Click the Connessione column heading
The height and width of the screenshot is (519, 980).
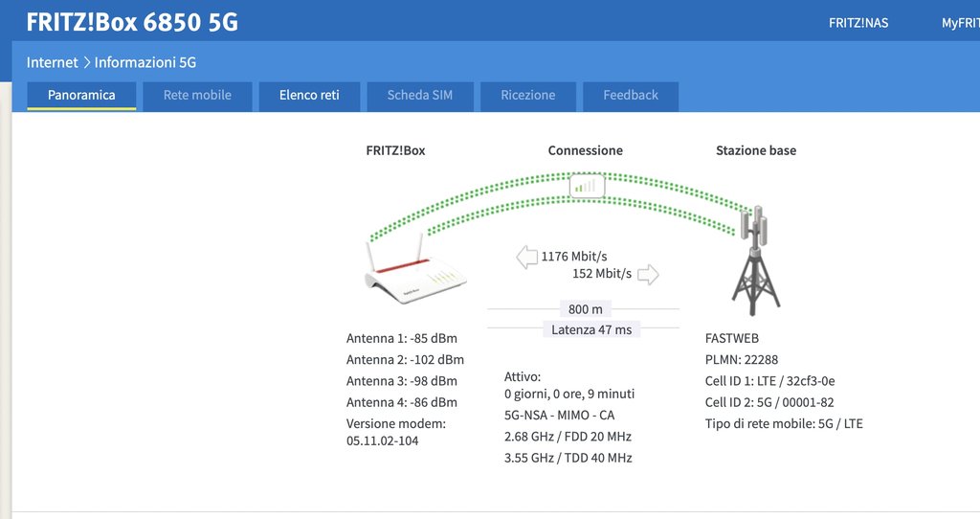tap(585, 150)
